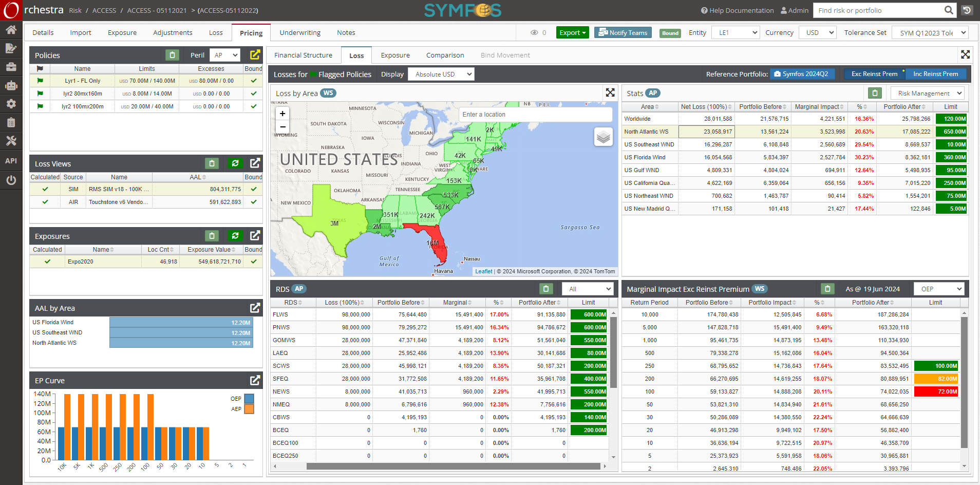Open the Financial Structure tab
The height and width of the screenshot is (485, 980).
(x=303, y=55)
